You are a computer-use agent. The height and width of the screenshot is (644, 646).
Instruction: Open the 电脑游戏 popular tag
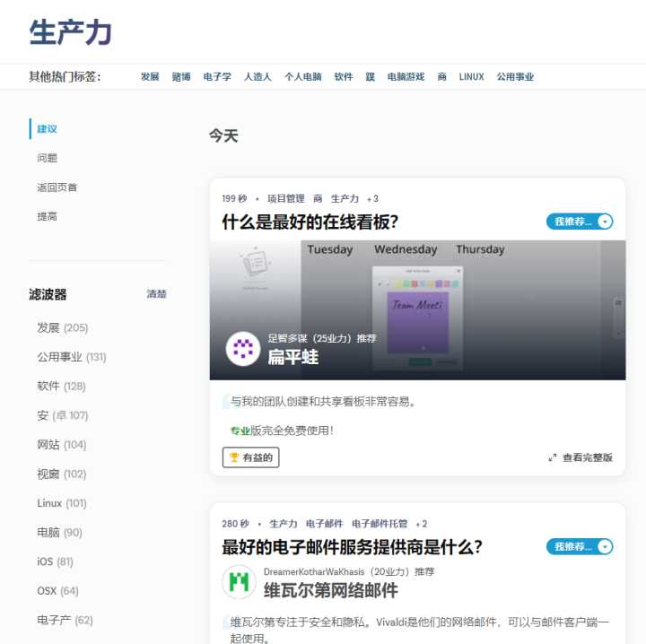point(406,77)
